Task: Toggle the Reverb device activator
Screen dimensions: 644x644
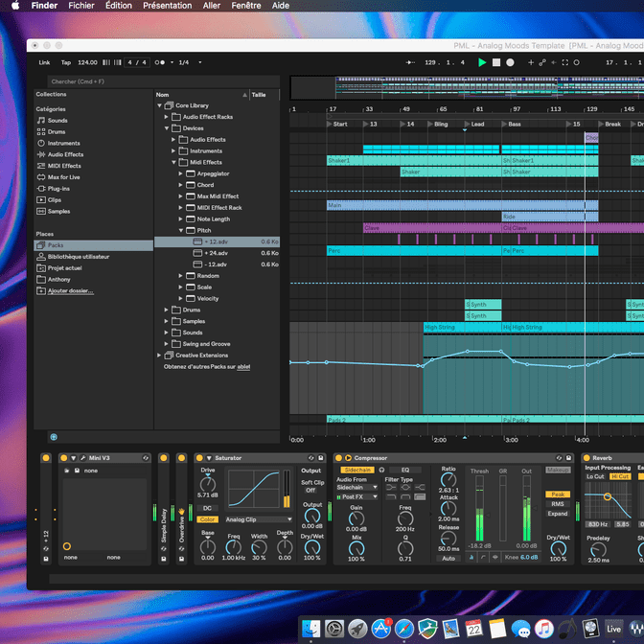Action: click(x=586, y=458)
